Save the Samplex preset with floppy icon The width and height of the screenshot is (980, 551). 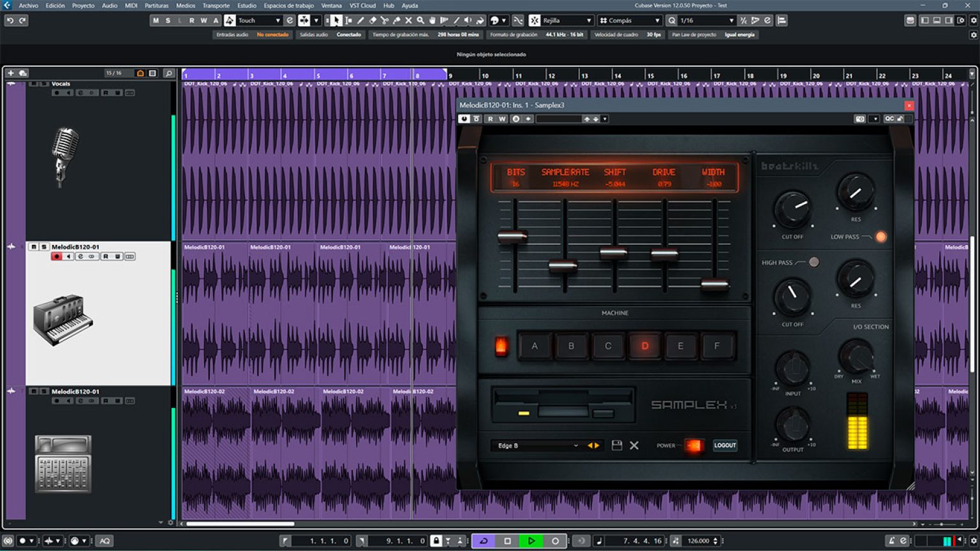pyautogui.click(x=617, y=445)
